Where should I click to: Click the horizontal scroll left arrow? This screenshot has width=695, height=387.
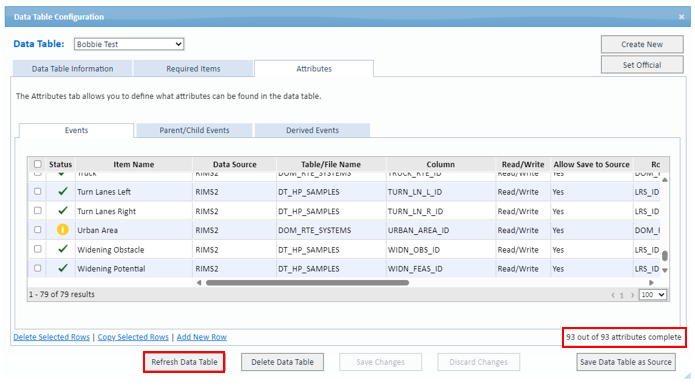[x=199, y=282]
